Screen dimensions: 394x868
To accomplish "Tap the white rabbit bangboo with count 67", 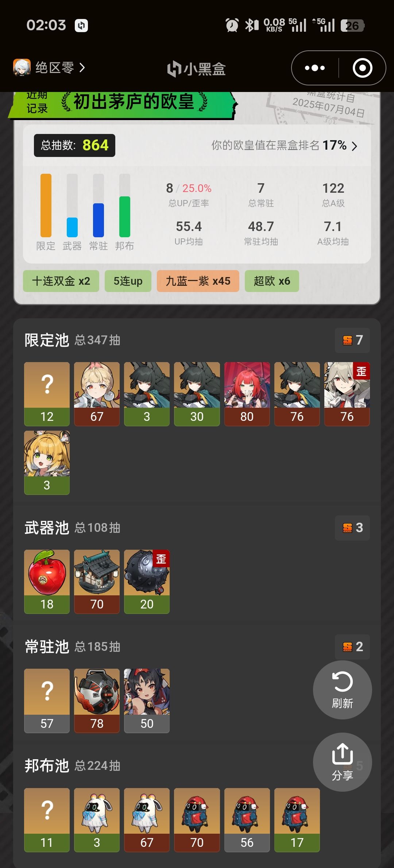I will tap(147, 820).
